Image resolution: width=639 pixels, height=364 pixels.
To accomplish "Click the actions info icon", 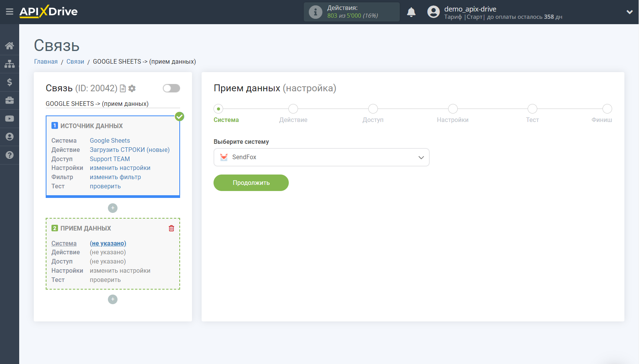I will click(x=315, y=12).
